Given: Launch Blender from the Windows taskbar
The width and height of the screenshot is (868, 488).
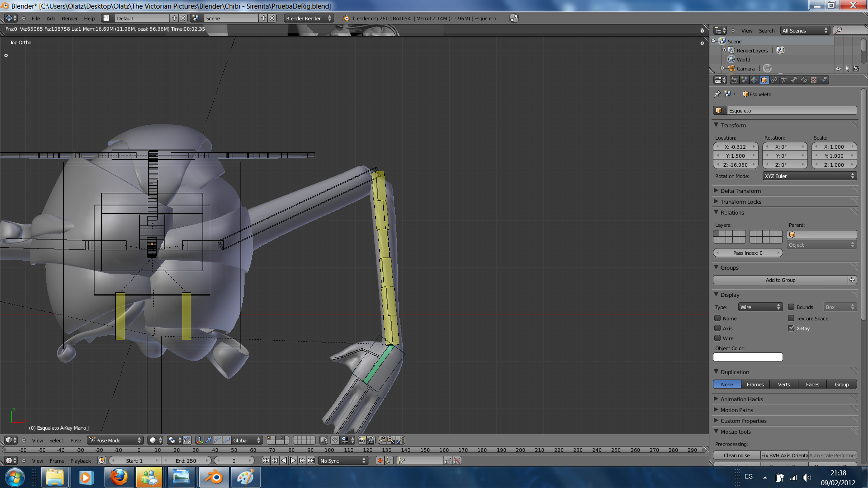Looking at the screenshot, I should pyautogui.click(x=214, y=477).
